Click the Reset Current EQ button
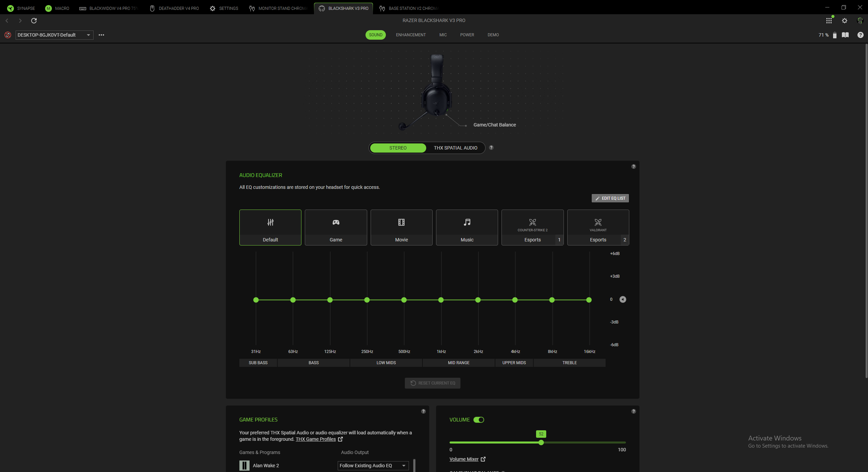This screenshot has width=868, height=472. click(x=433, y=383)
